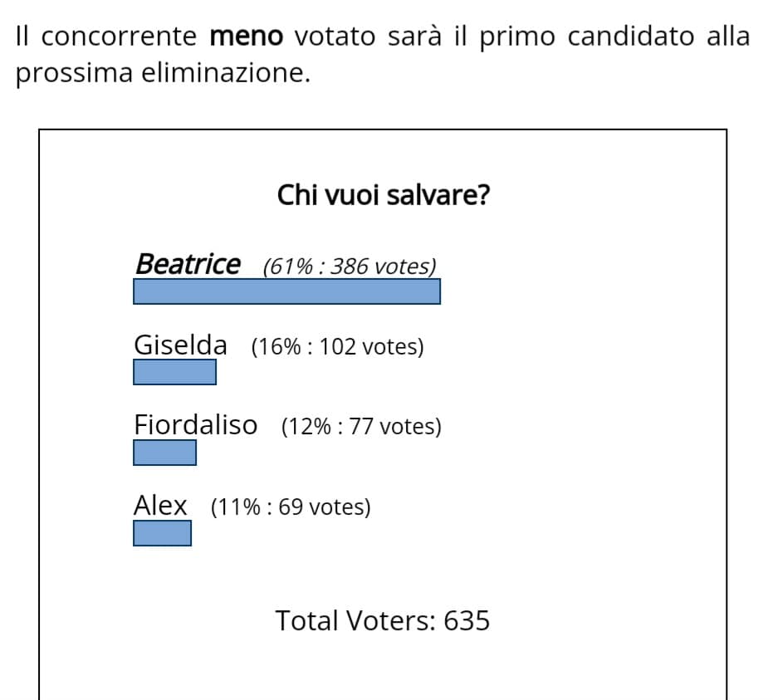Click Alex's 11% : 69 votes result
Image resolution: width=773 pixels, height=700 pixels.
point(291,507)
